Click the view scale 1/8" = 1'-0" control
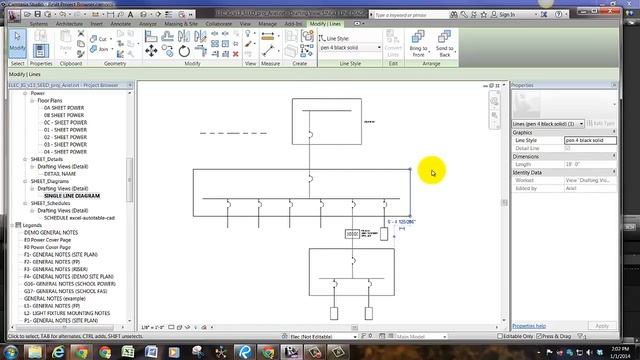This screenshot has height=360, width=640. click(x=153, y=327)
